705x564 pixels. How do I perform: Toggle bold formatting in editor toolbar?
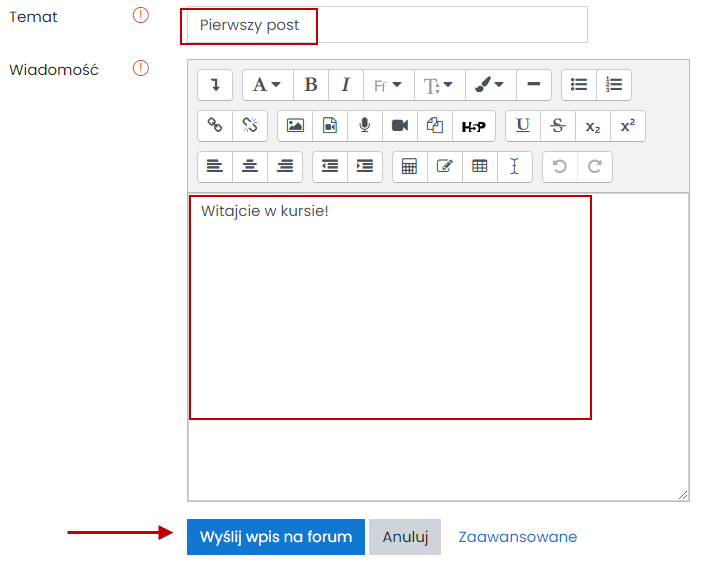[311, 85]
